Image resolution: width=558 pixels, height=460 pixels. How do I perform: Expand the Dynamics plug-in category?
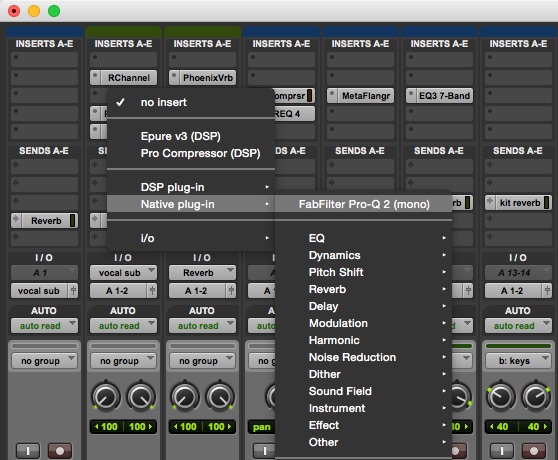(363, 255)
